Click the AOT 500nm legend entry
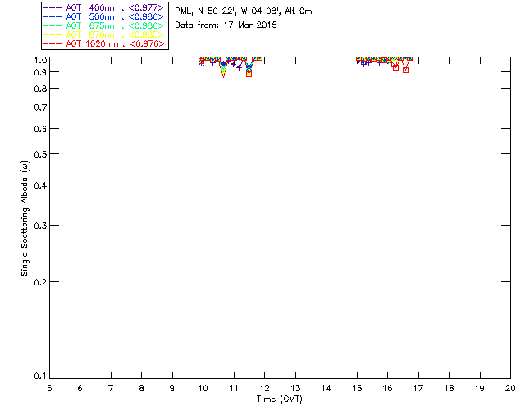 [x=103, y=16]
